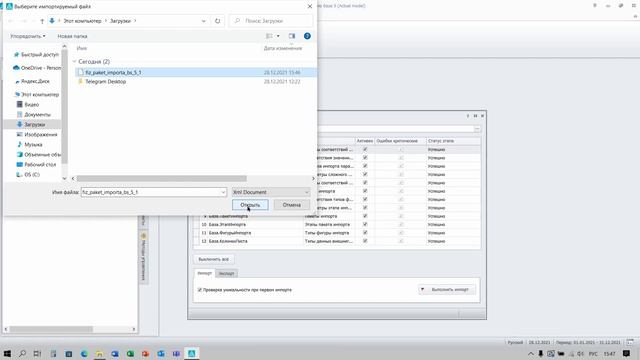640x360 pixels.
Task: Click the Ошибки критические column header
Action: click(x=400, y=141)
